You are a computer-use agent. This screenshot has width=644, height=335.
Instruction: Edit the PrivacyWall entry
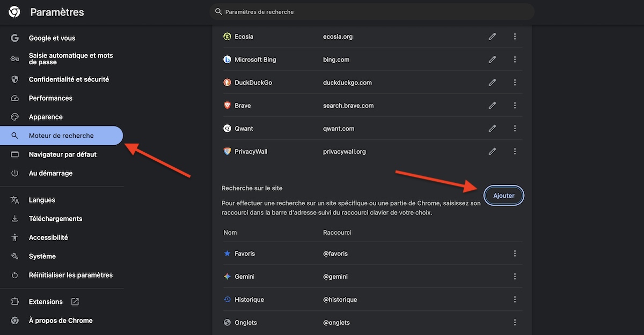point(492,152)
